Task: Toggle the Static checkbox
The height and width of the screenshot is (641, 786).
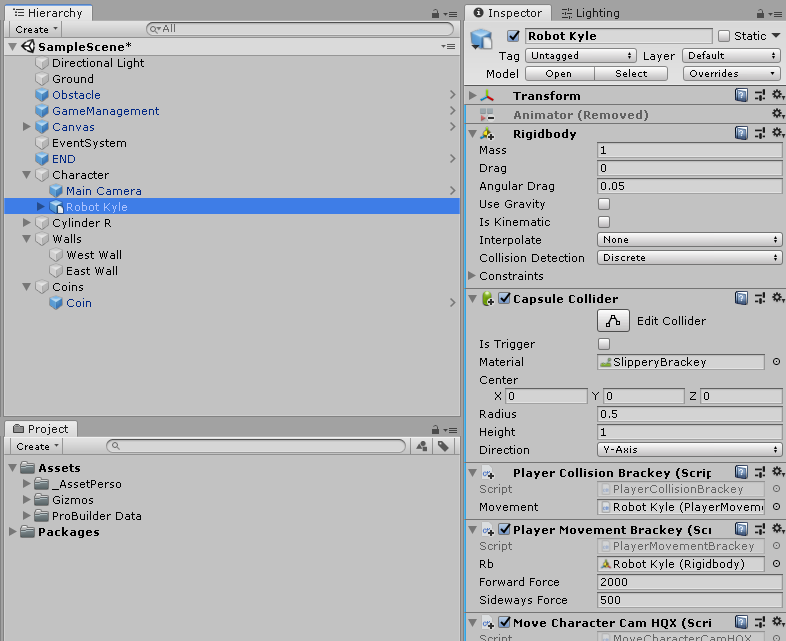Action: coord(723,36)
